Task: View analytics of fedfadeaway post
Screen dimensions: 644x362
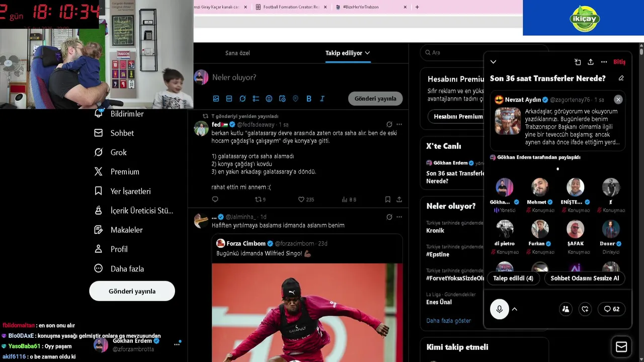Action: [349, 200]
